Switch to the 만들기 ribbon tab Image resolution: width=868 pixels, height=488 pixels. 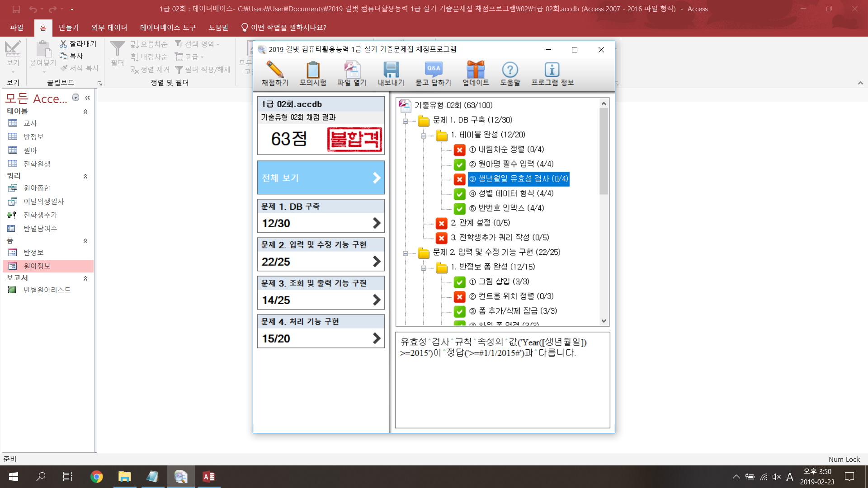[69, 28]
